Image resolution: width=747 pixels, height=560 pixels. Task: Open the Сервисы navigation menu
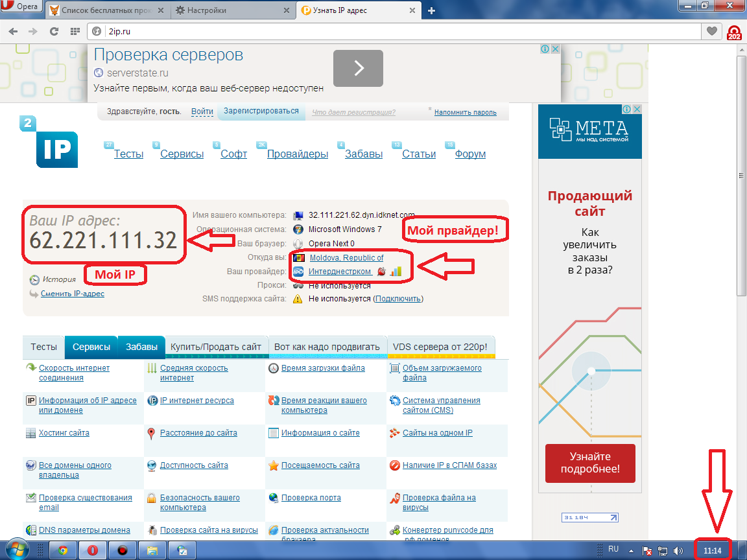point(182,154)
